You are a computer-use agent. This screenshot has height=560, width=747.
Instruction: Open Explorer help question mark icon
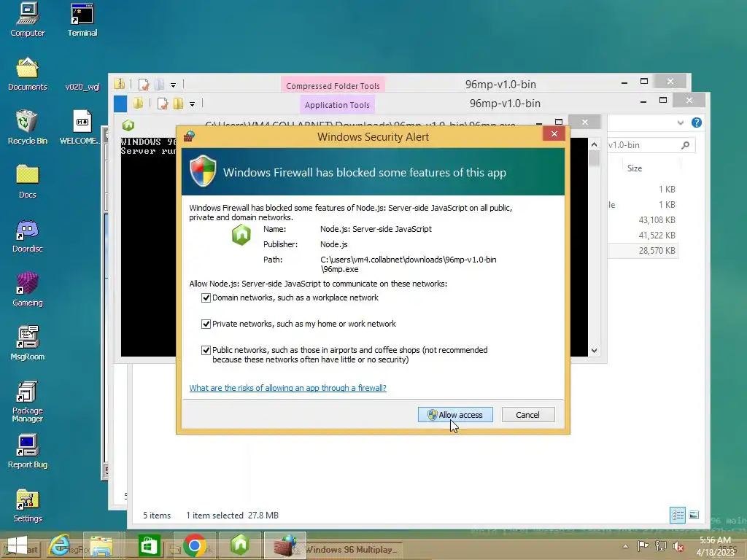tap(696, 122)
